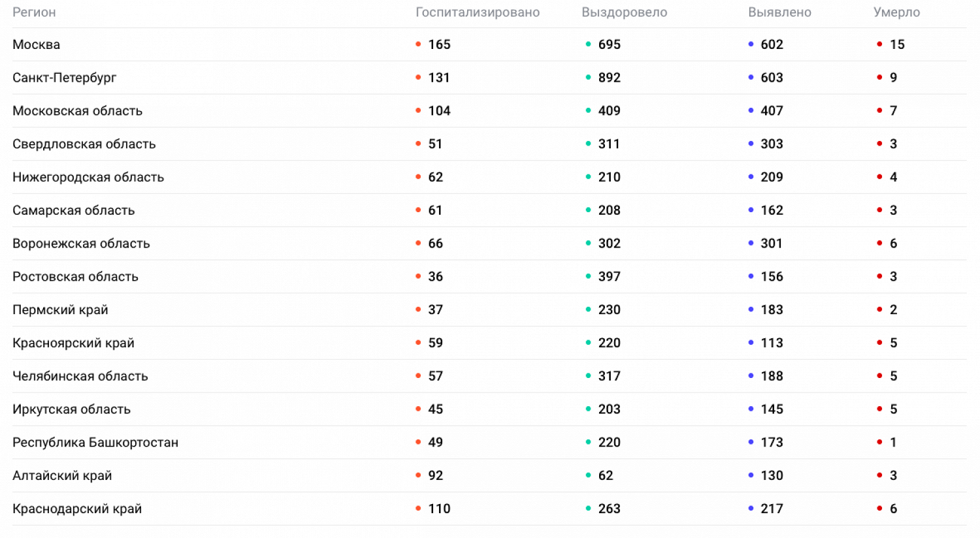Screen dimensions: 980x538
Task: Click Московская область region name
Action: click(77, 111)
